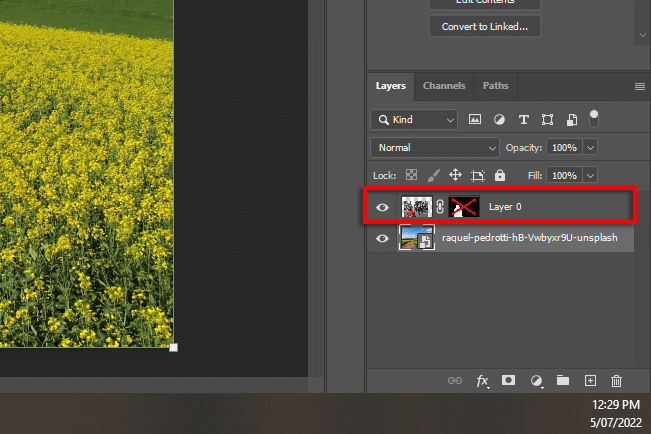
Task: Click the Delete layer trash icon
Action: click(x=616, y=381)
